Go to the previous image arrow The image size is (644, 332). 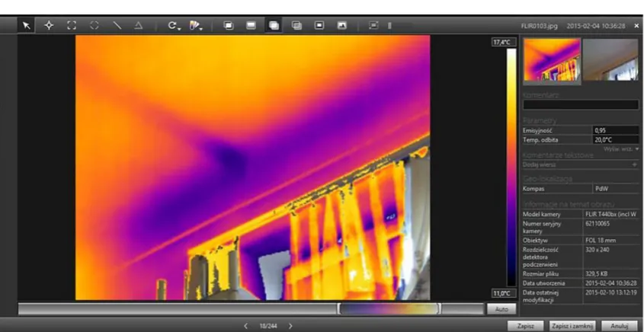[245, 326]
